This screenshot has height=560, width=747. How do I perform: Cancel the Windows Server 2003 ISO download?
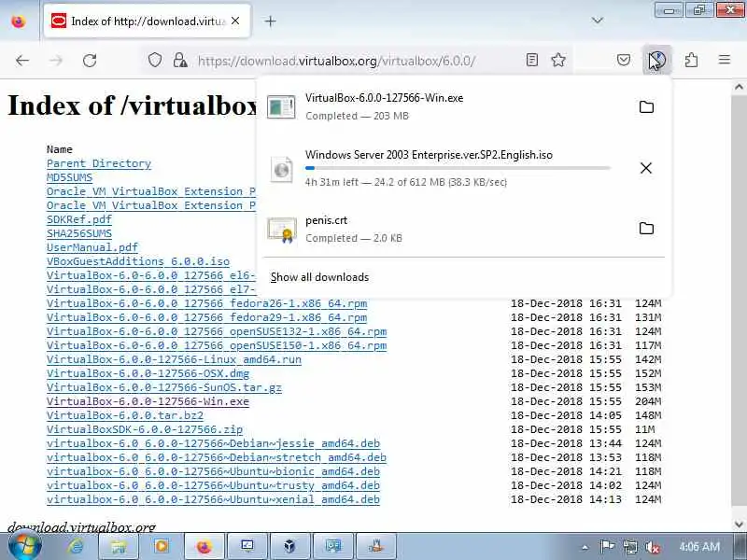[646, 168]
